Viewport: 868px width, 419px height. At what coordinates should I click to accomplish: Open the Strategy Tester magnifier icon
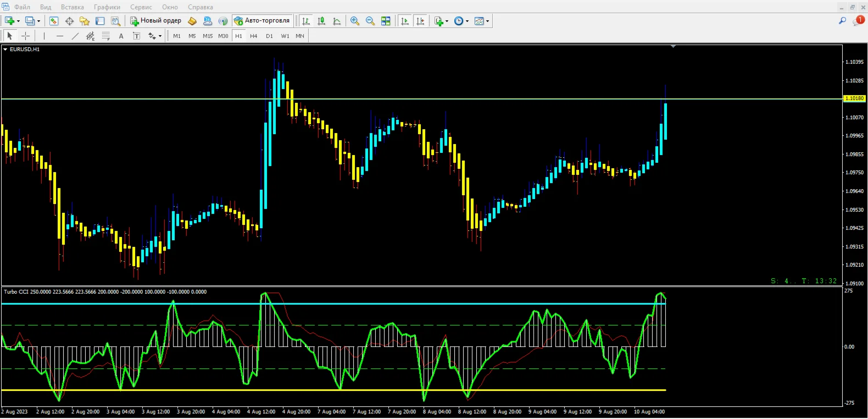[115, 21]
